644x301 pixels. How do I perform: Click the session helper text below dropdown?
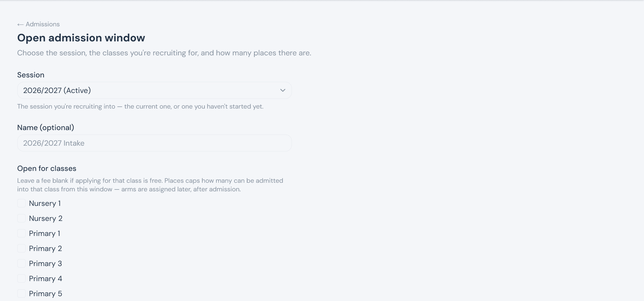point(140,106)
